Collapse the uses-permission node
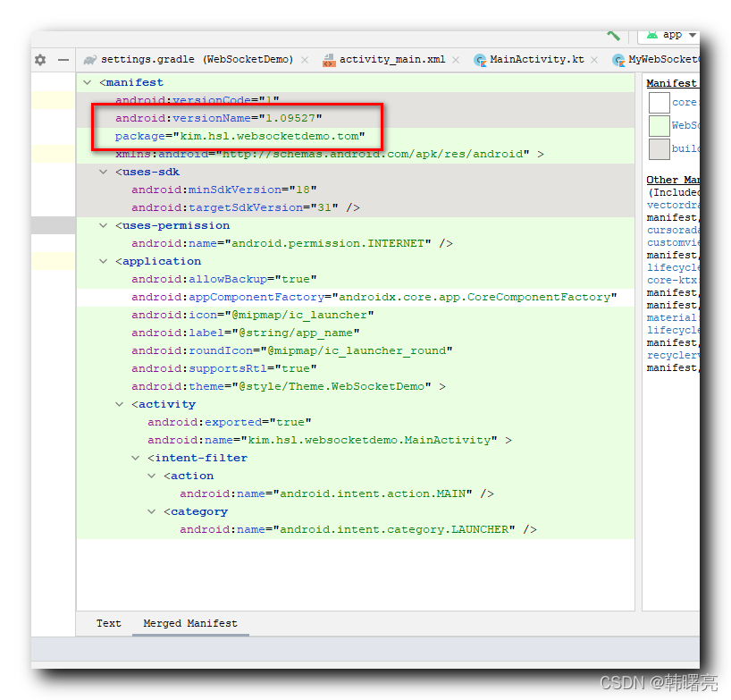Viewport: 731px width, 700px height. coord(104,225)
